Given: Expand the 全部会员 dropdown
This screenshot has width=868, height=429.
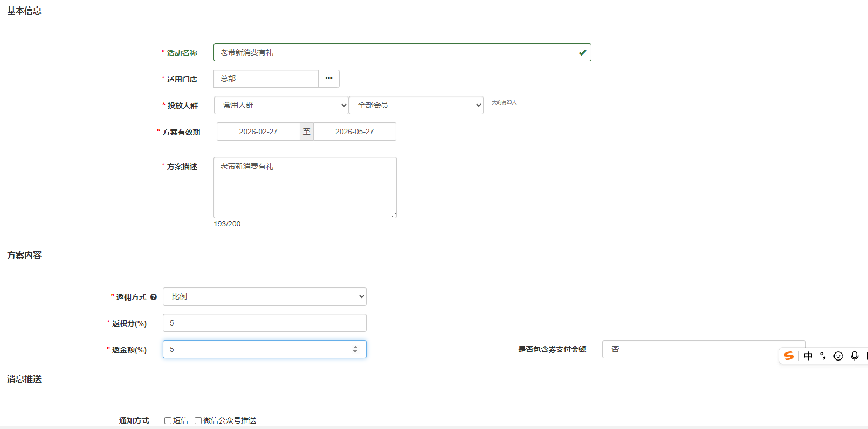Looking at the screenshot, I should [416, 105].
